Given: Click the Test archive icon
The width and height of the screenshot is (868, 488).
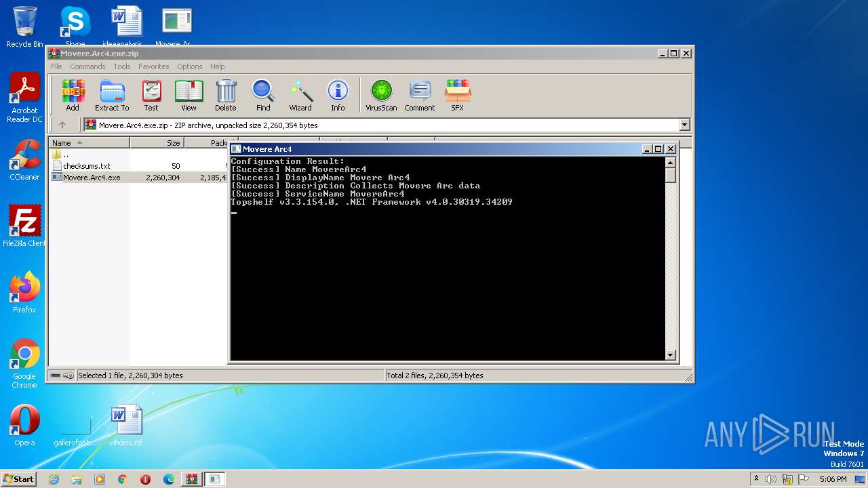Looking at the screenshot, I should [x=151, y=96].
